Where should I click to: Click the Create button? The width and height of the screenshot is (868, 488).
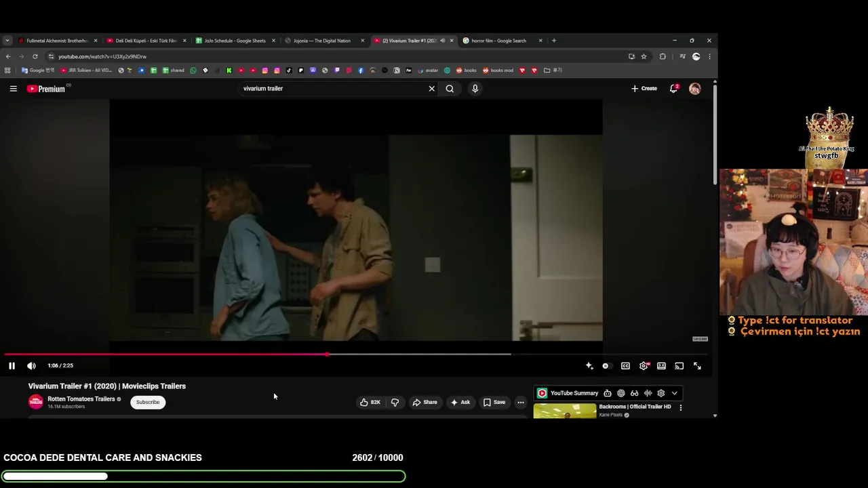click(644, 88)
